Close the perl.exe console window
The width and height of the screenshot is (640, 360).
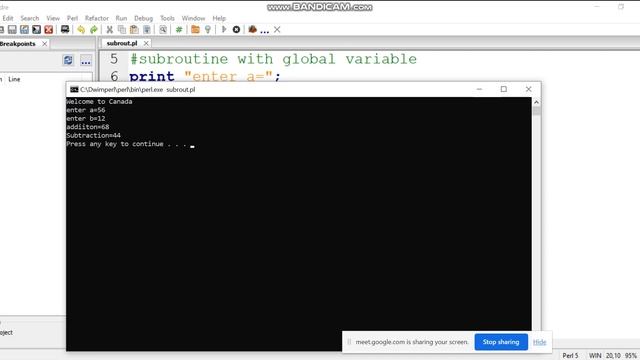pyautogui.click(x=529, y=89)
